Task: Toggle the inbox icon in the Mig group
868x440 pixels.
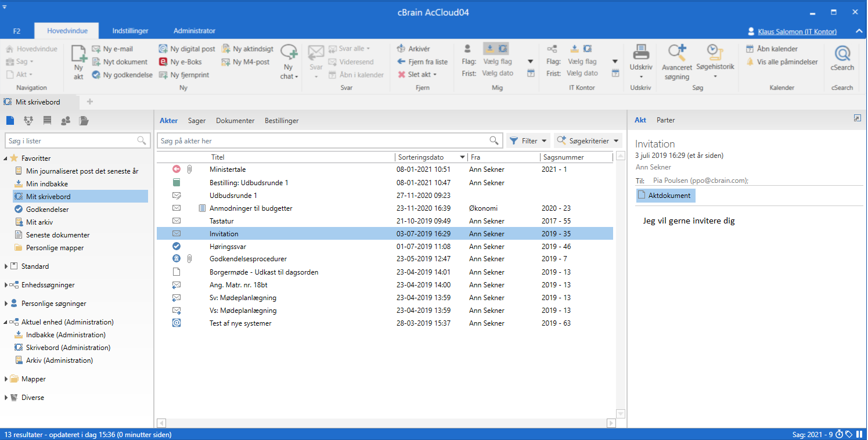Action: pyautogui.click(x=489, y=49)
